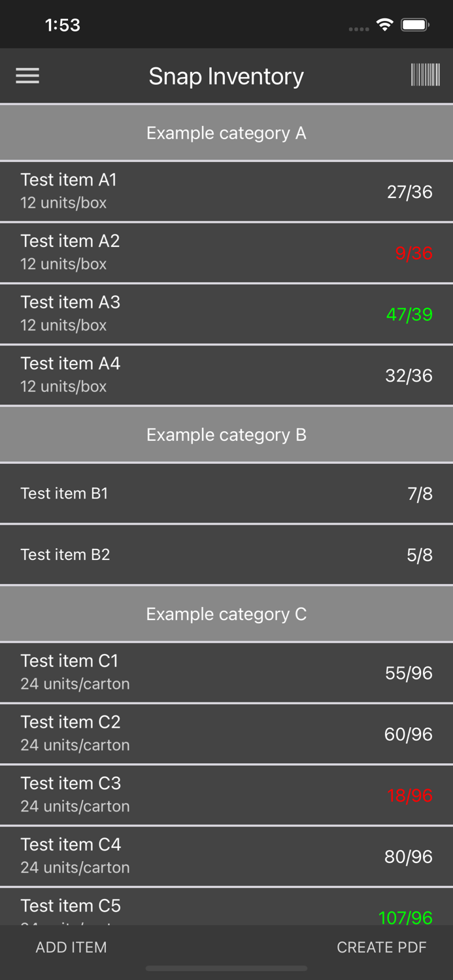The height and width of the screenshot is (980, 453).
Task: Select the low-stock Test item A2
Action: 226,252
